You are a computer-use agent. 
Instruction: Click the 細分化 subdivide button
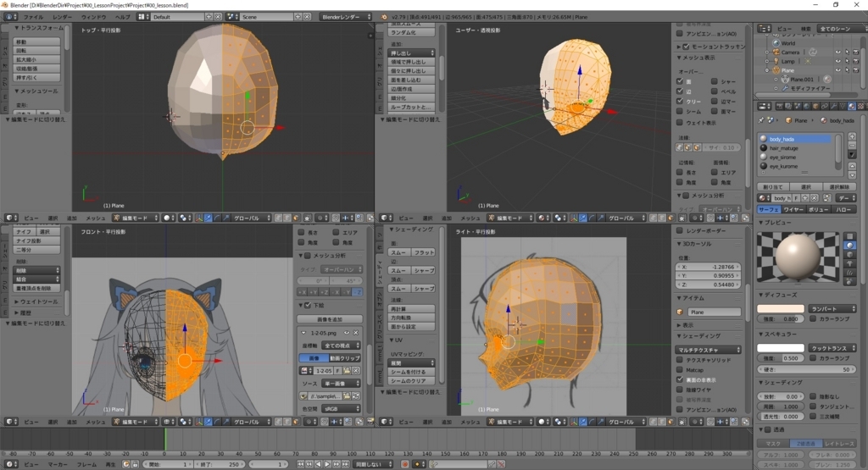412,98
